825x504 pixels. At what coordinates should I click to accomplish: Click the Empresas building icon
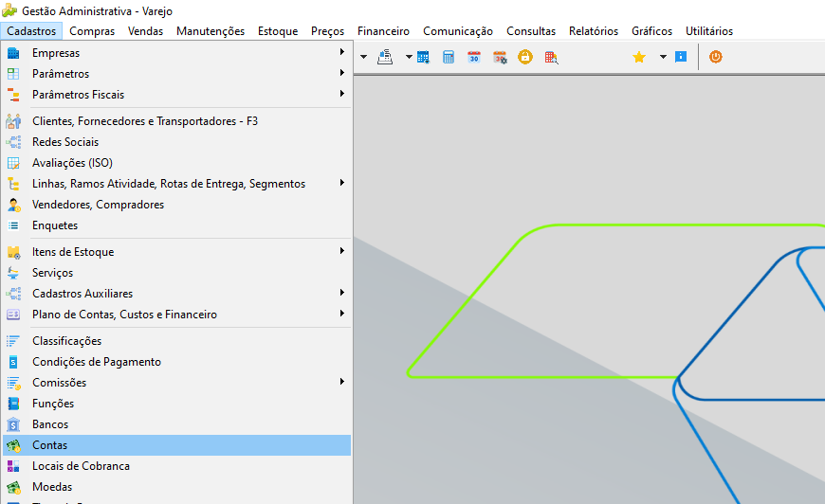pyautogui.click(x=13, y=53)
